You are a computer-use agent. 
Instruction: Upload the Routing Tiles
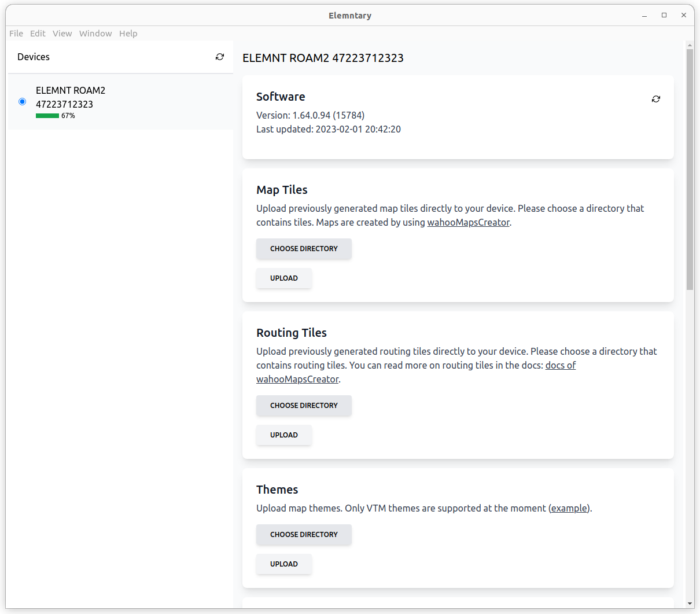[x=283, y=435]
